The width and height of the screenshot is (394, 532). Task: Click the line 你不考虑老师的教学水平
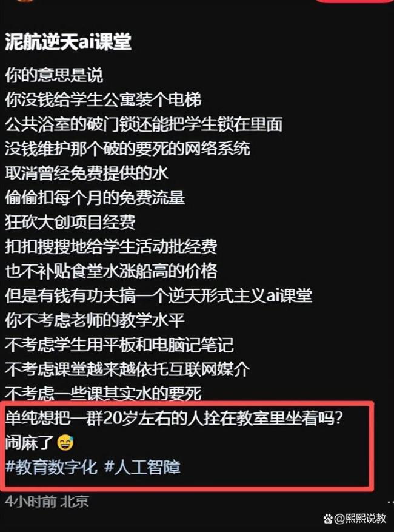95,320
